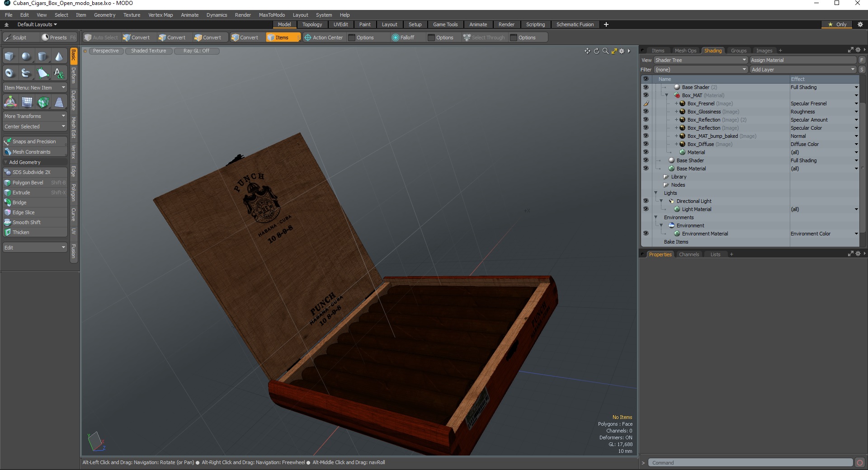Click the Snaps and Precision tool
Image resolution: width=868 pixels, height=470 pixels.
click(x=35, y=141)
